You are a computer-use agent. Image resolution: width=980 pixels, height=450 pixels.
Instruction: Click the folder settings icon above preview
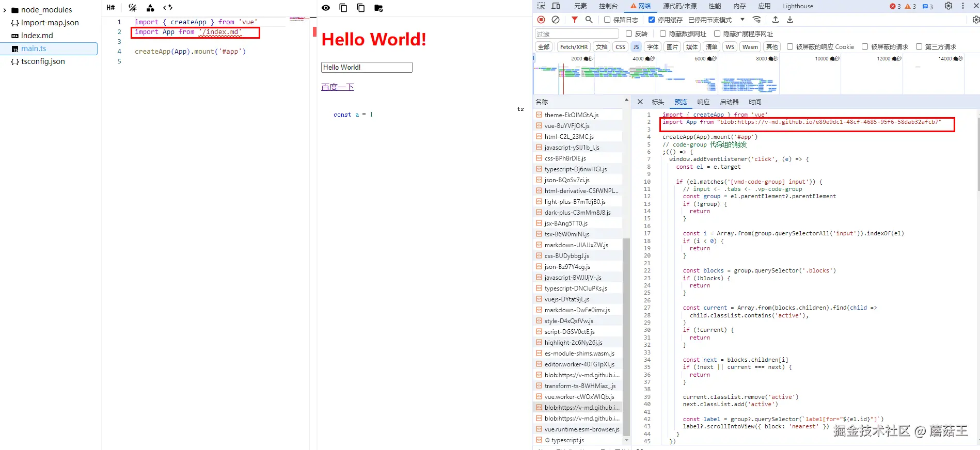[x=378, y=8]
